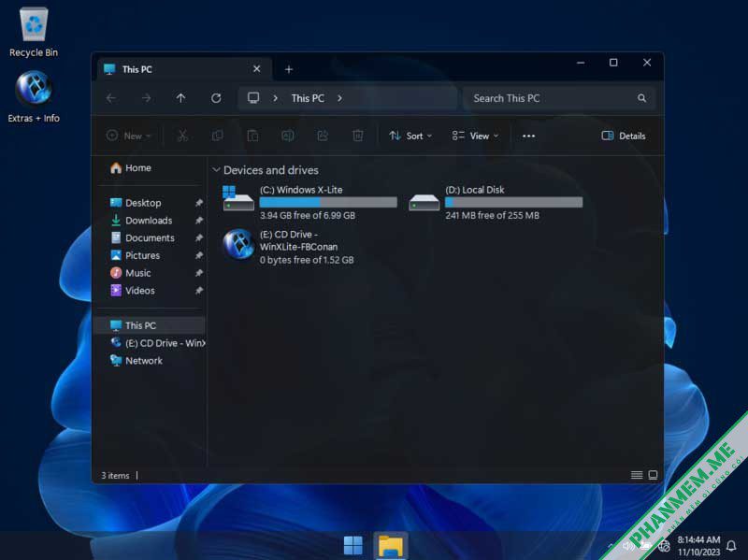Open the Recycle Bin desktop icon
748x560 pixels.
(x=34, y=33)
